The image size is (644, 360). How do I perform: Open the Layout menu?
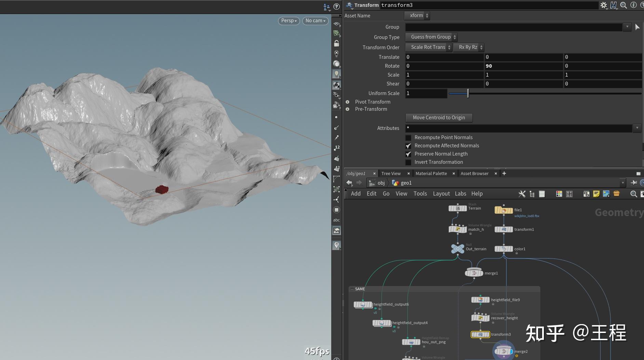pyautogui.click(x=441, y=194)
